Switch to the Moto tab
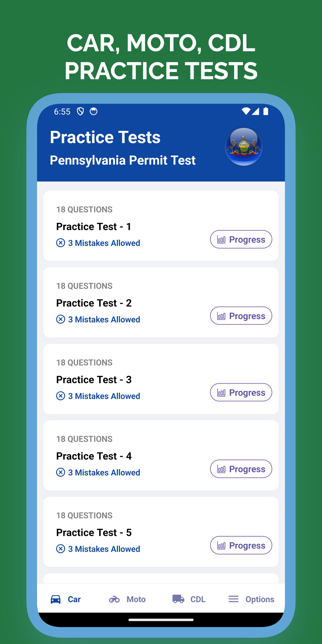 click(x=127, y=599)
